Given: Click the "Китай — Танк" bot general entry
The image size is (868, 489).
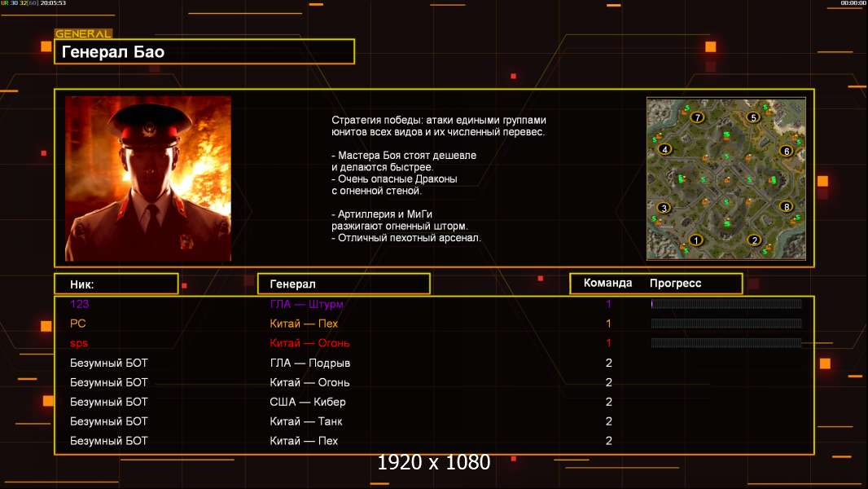Looking at the screenshot, I should 306,421.
